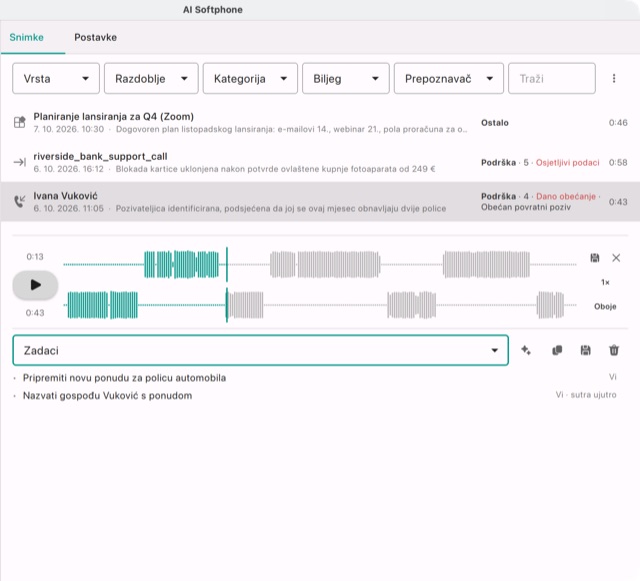640x581 pixels.
Task: Save the audio with the player's disk icon
Action: 595,258
